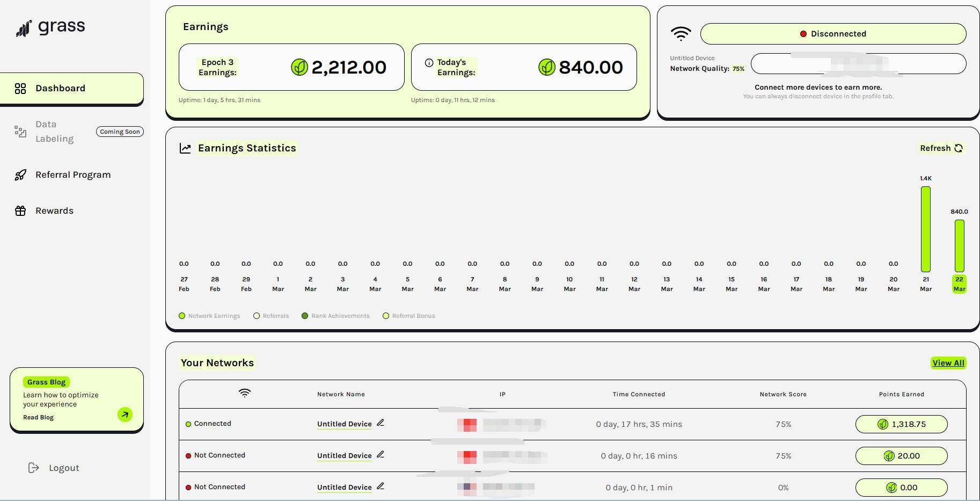Click the Today's Earnings value 840.00
980x501 pixels.
click(x=591, y=67)
